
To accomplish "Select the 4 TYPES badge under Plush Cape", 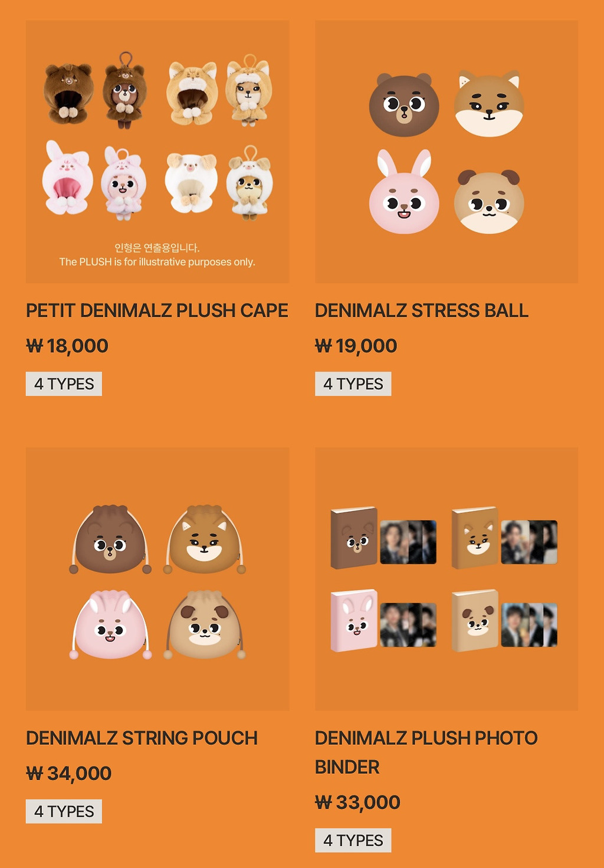I will pos(64,384).
